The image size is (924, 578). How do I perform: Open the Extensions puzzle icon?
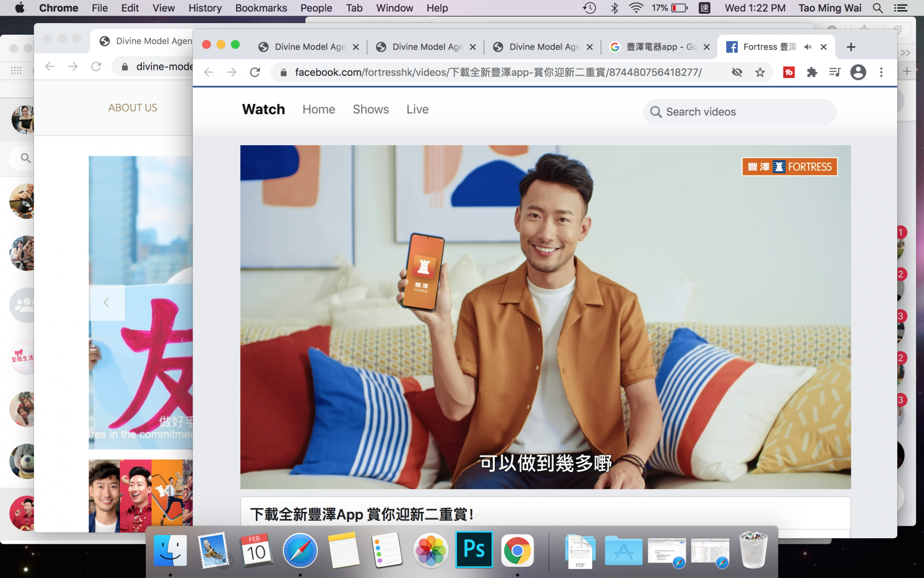(x=812, y=72)
